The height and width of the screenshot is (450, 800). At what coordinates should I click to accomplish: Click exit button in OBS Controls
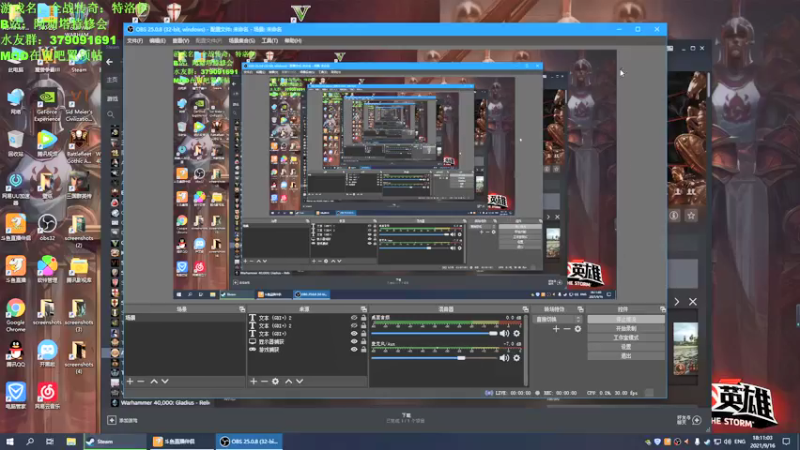click(x=626, y=356)
